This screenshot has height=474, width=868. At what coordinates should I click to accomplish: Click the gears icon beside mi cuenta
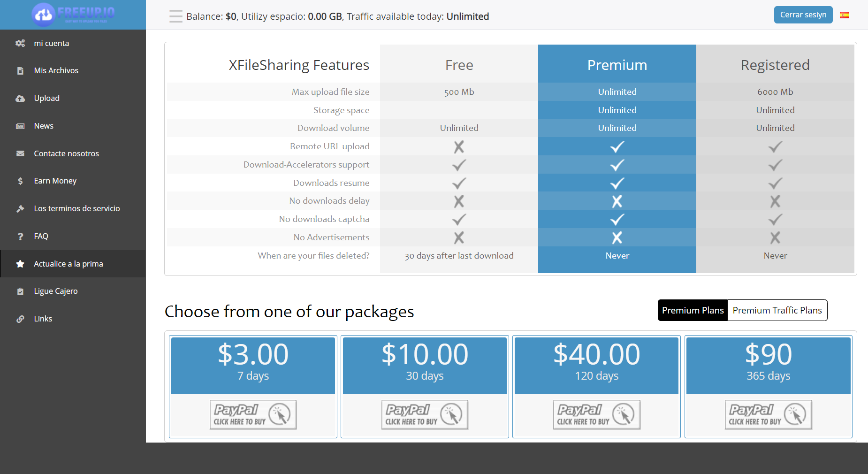coord(20,43)
